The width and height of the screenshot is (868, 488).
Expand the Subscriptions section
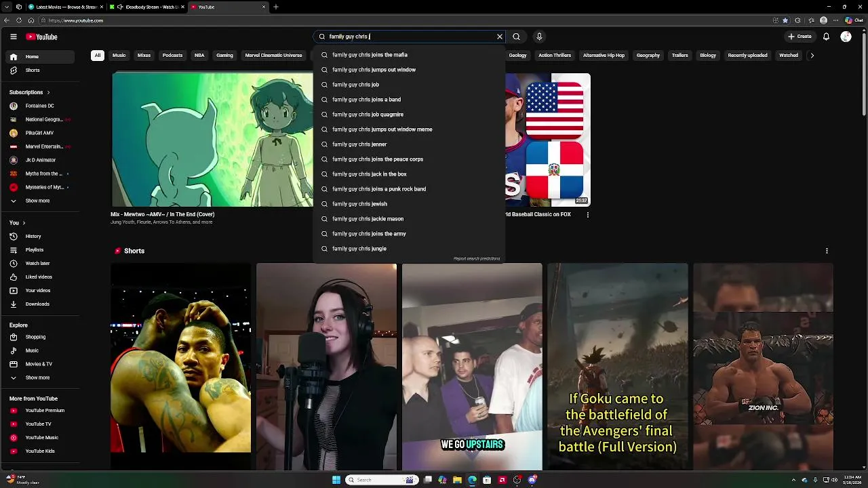(29, 92)
